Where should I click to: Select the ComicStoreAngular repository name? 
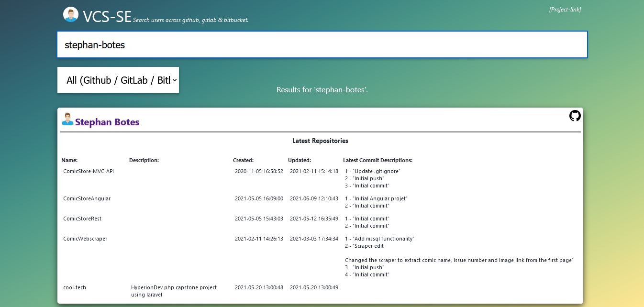click(87, 198)
